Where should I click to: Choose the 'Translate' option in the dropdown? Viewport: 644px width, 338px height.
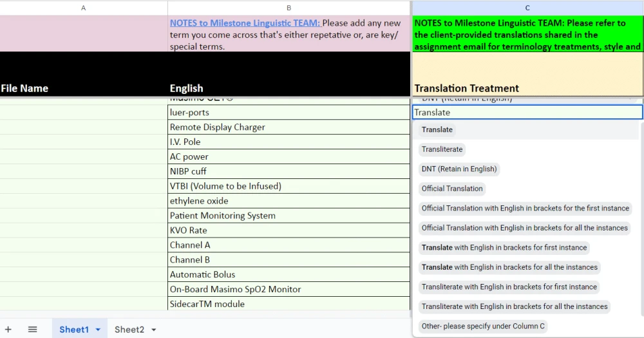click(437, 129)
